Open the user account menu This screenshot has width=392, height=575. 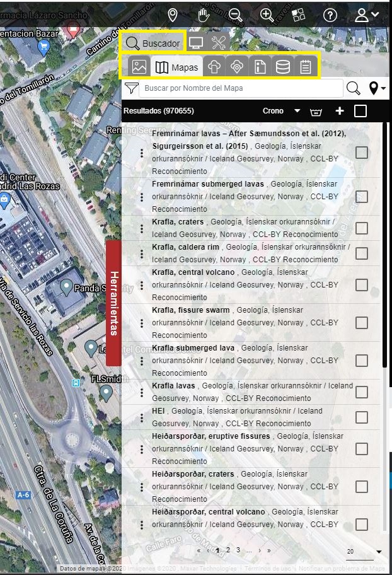point(367,15)
